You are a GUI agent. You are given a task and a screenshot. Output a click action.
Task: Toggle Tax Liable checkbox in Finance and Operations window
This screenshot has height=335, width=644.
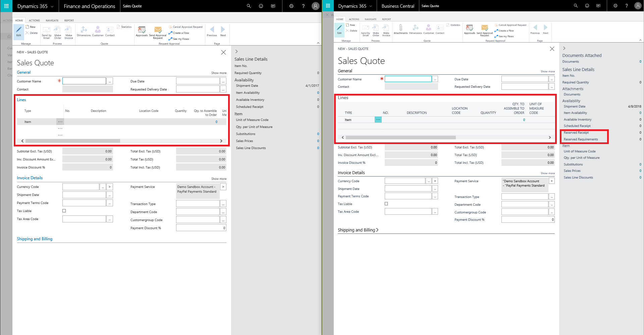(x=64, y=211)
